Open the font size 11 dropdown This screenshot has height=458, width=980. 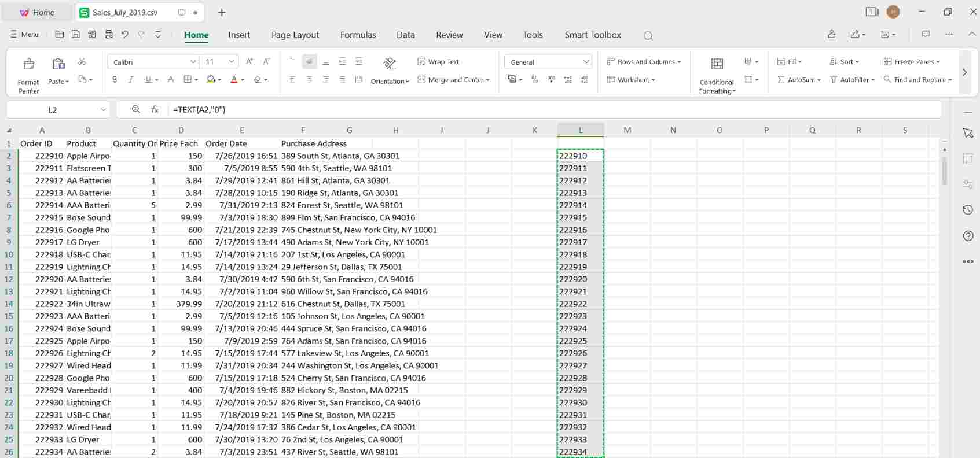[x=232, y=62]
